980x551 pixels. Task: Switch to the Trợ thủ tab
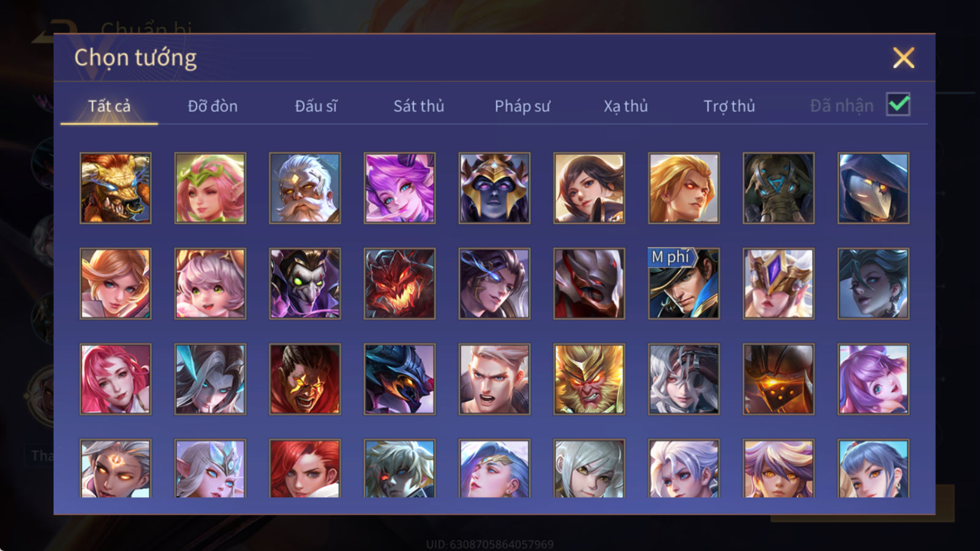click(x=729, y=106)
